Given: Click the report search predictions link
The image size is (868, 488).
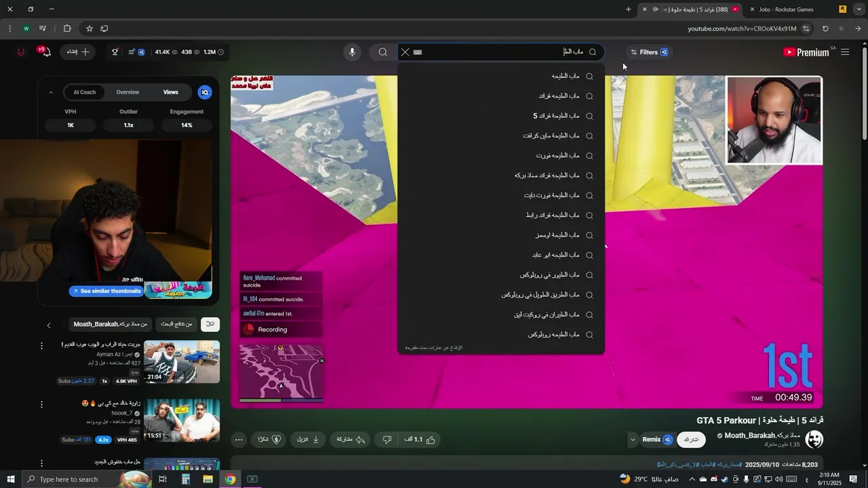Looking at the screenshot, I should (x=434, y=348).
